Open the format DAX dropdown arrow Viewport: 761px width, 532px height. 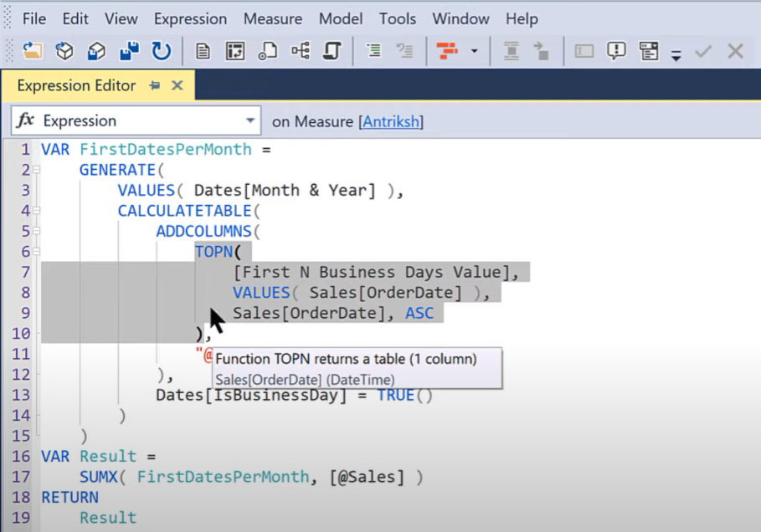pyautogui.click(x=474, y=51)
